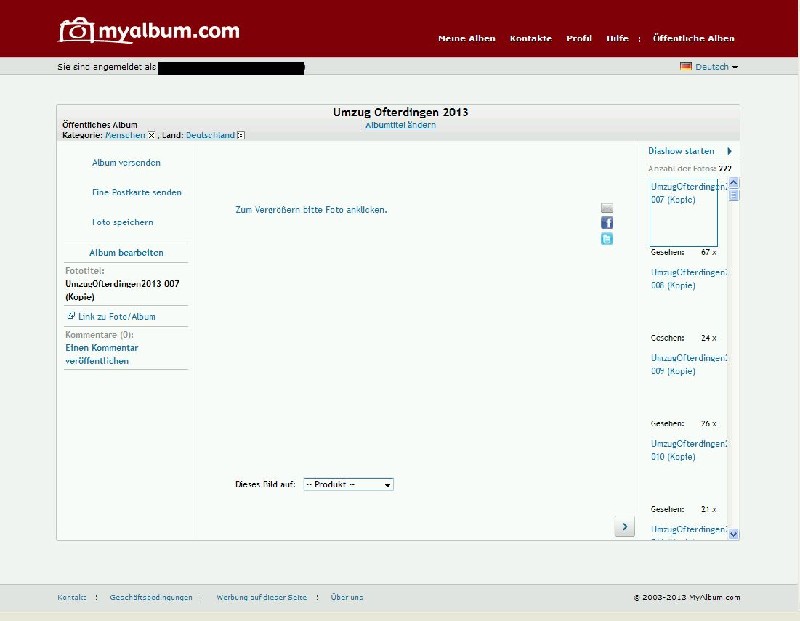
Task: Click Albumtitel ändern link
Action: 400,125
